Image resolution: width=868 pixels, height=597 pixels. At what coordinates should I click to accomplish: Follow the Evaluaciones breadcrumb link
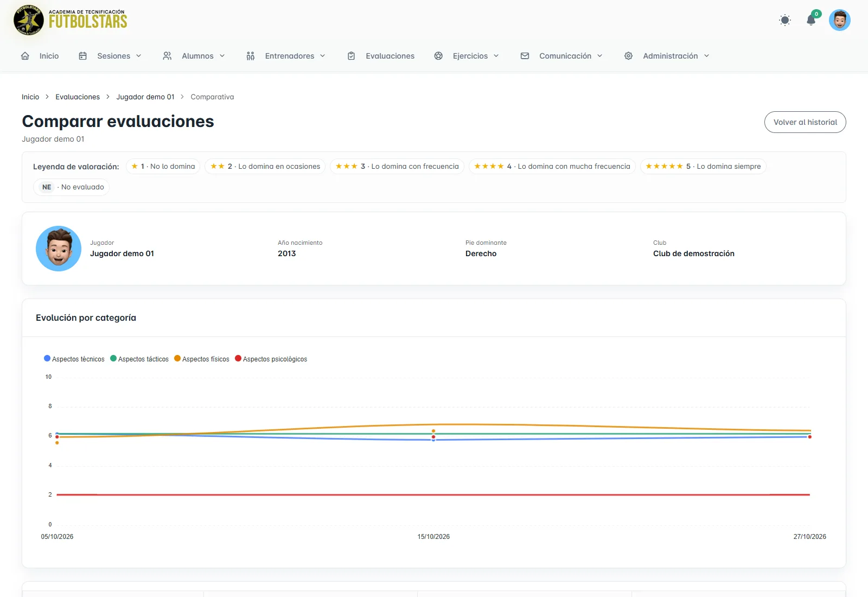(78, 97)
